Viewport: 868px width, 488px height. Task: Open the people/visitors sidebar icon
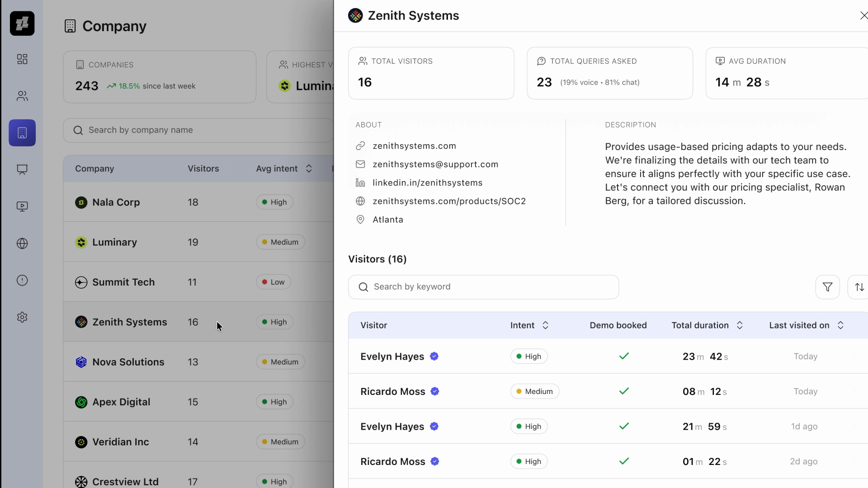[22, 96]
